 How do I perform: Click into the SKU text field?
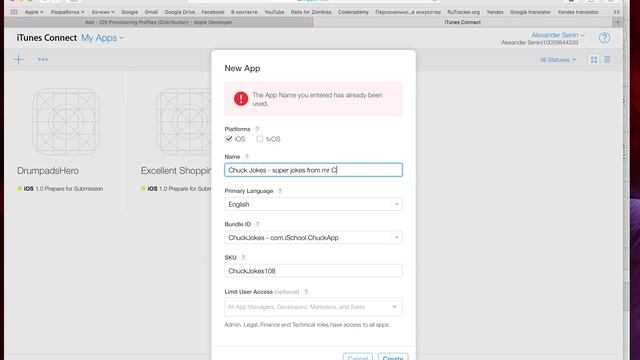(x=313, y=271)
